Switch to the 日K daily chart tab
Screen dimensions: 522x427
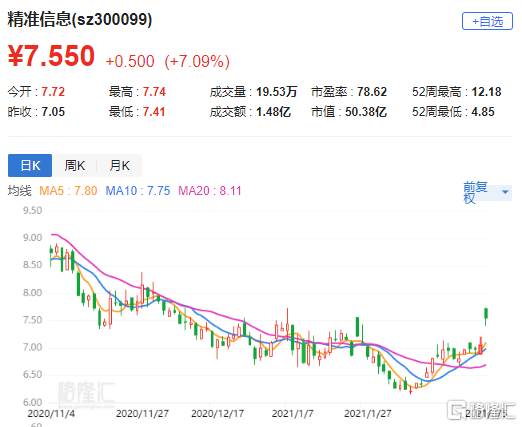(x=30, y=165)
